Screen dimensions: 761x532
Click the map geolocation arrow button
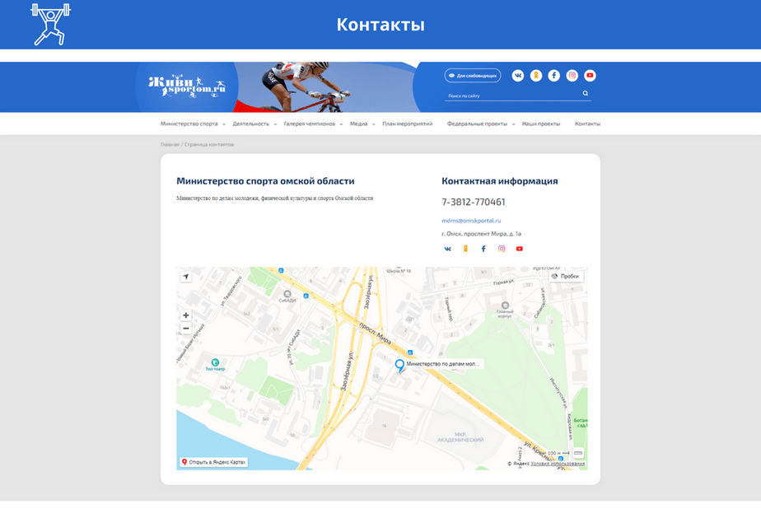tap(186, 277)
